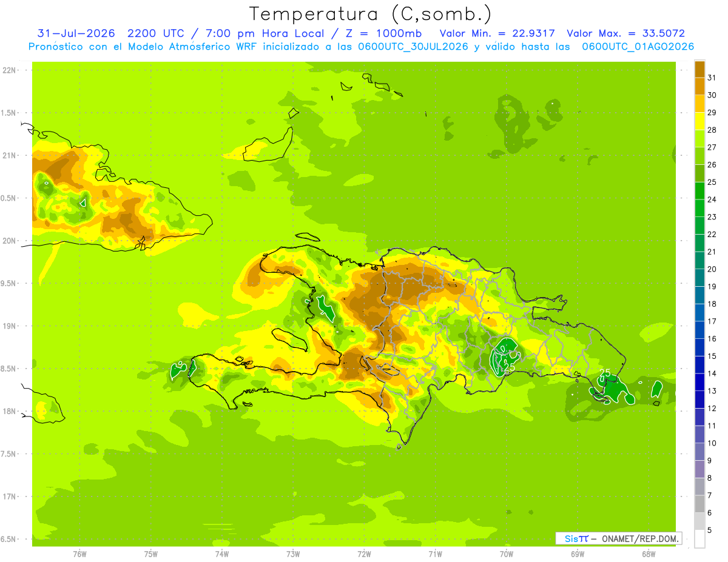Click the "0600UTC_30JUL2026" initialization time
The image size is (728, 562).
pyautogui.click(x=413, y=47)
